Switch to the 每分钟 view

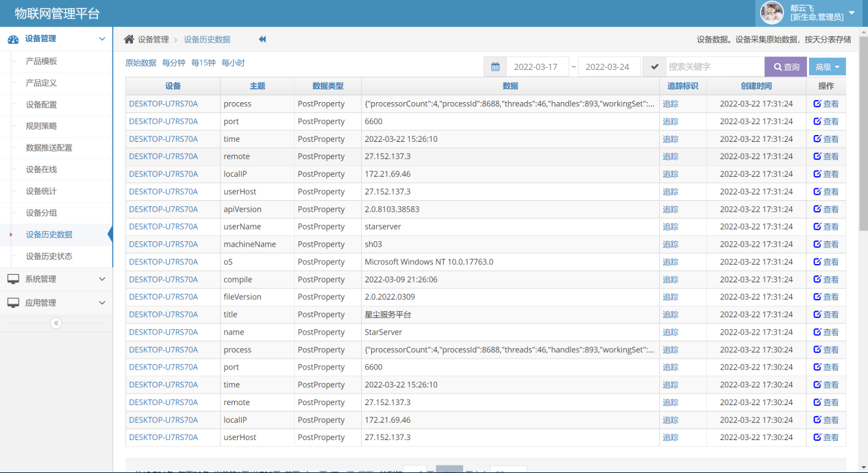(x=174, y=63)
